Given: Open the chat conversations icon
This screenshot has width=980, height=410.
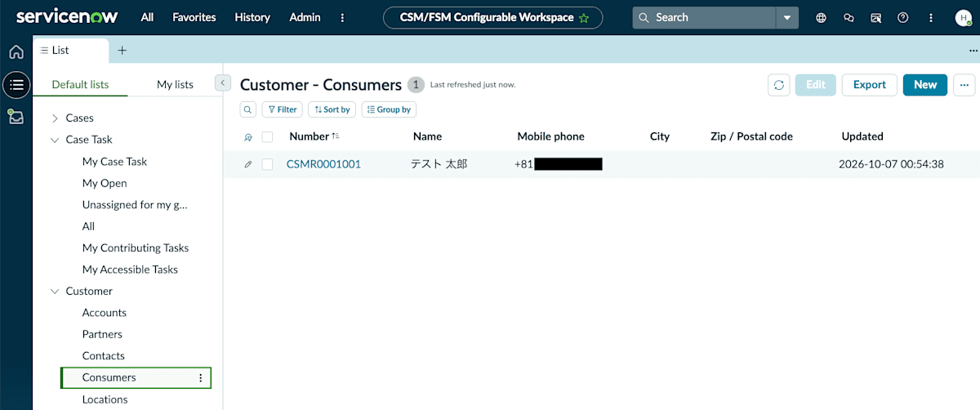Looking at the screenshot, I should (x=849, y=17).
